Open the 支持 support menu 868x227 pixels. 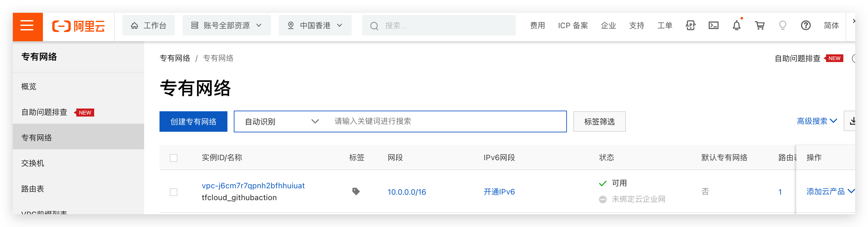pos(636,26)
